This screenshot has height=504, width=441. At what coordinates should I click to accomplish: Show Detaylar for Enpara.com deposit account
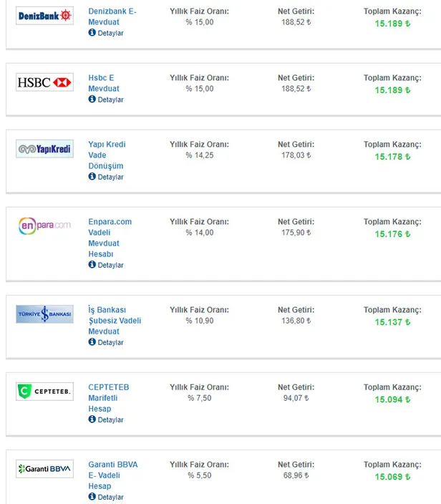click(x=106, y=265)
